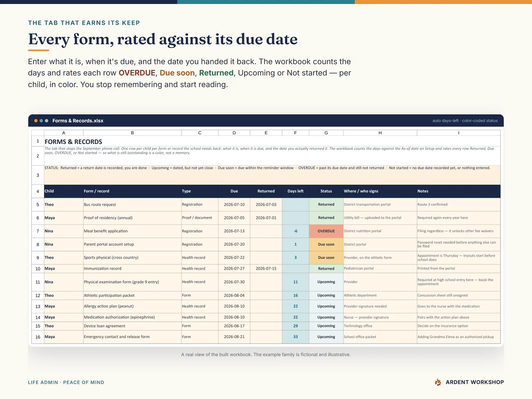Click Forms & Records.xlsx window title
This screenshot has height=399, width=532.
click(x=78, y=121)
